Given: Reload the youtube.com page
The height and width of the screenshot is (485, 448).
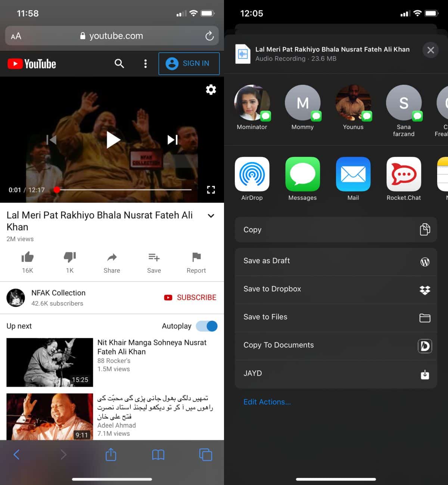Looking at the screenshot, I should (x=209, y=36).
